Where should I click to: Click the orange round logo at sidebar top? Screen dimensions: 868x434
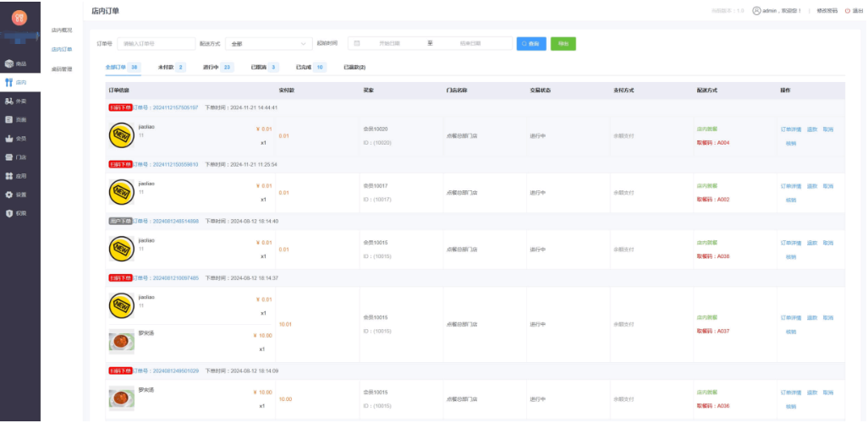tap(20, 19)
